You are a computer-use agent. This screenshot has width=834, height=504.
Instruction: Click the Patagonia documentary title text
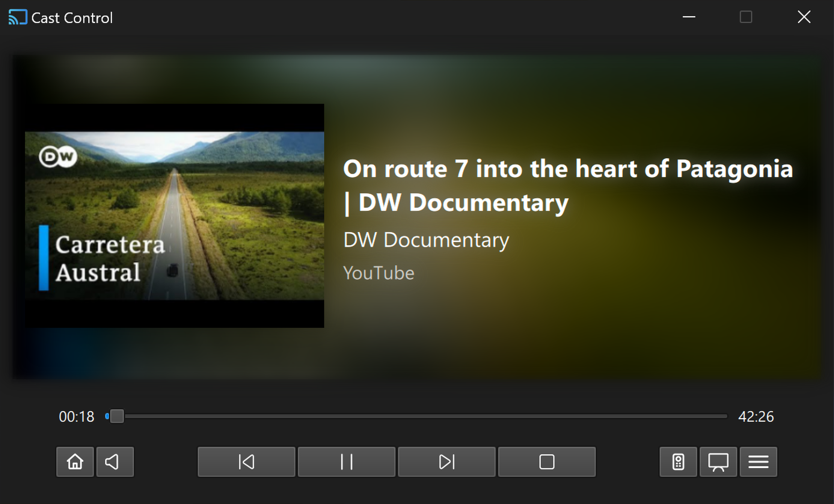point(568,186)
